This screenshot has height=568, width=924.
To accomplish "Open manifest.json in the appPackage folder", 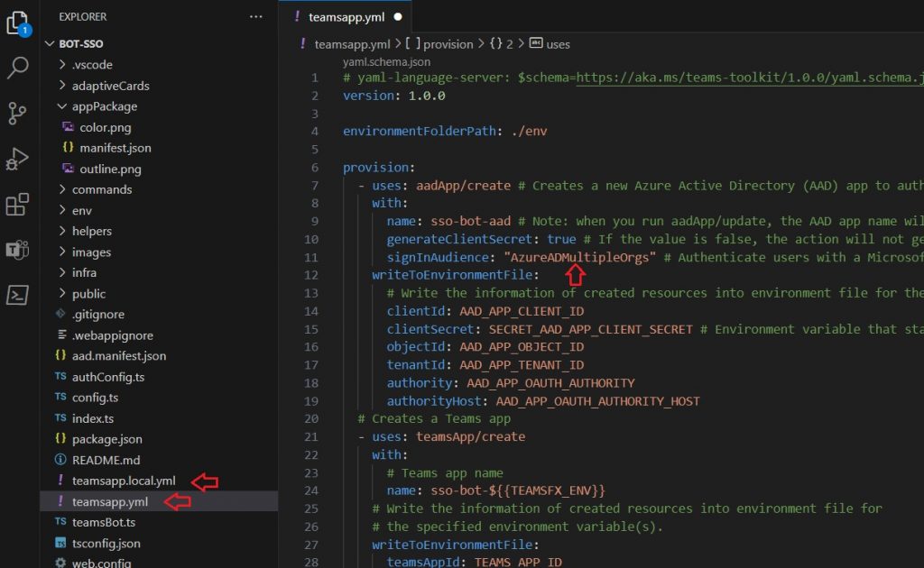I will pyautogui.click(x=115, y=148).
